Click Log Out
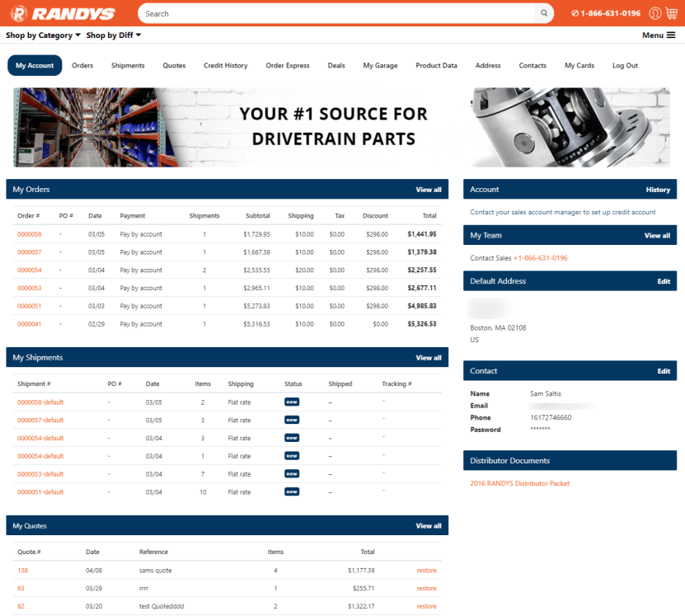The height and width of the screenshot is (616, 685). coord(625,65)
